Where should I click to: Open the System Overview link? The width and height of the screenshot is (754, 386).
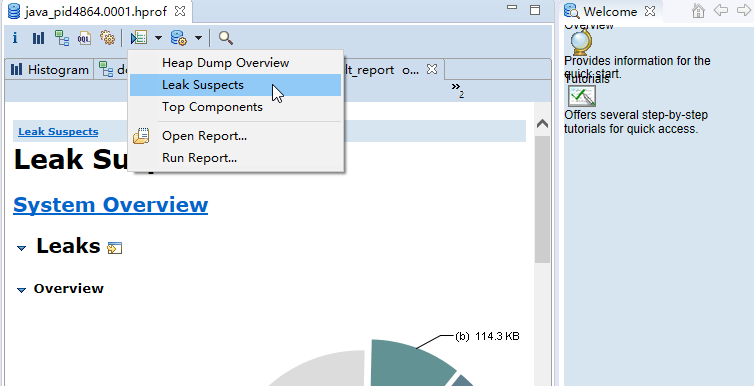(111, 204)
